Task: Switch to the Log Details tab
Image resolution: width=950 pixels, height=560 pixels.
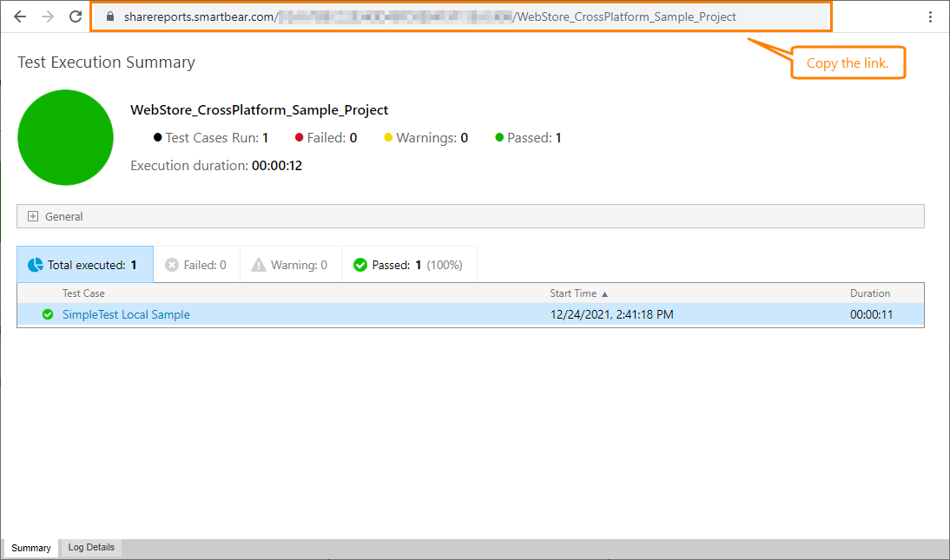Action: (x=90, y=547)
